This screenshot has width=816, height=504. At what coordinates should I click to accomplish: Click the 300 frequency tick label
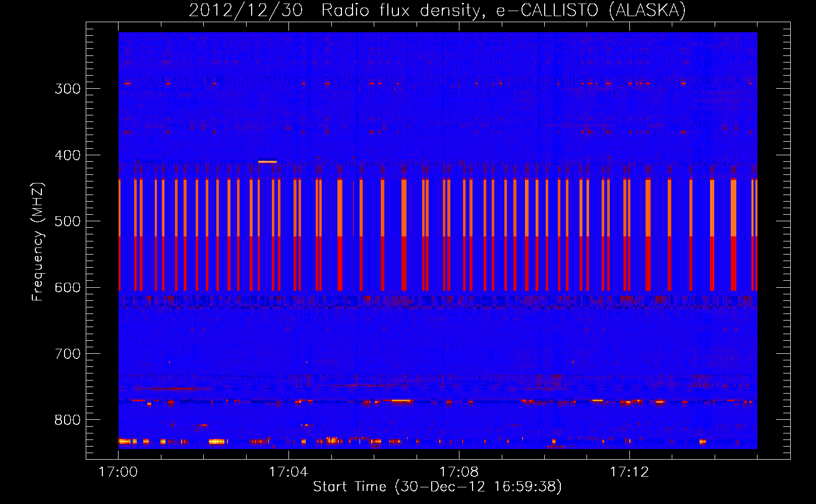(x=68, y=89)
